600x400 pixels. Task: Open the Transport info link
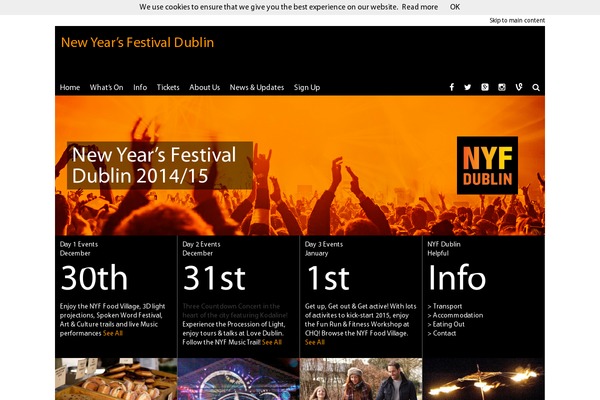pyautogui.click(x=445, y=306)
